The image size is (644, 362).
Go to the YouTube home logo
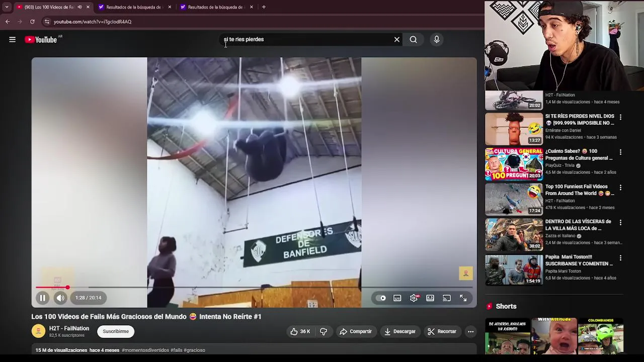coord(41,39)
